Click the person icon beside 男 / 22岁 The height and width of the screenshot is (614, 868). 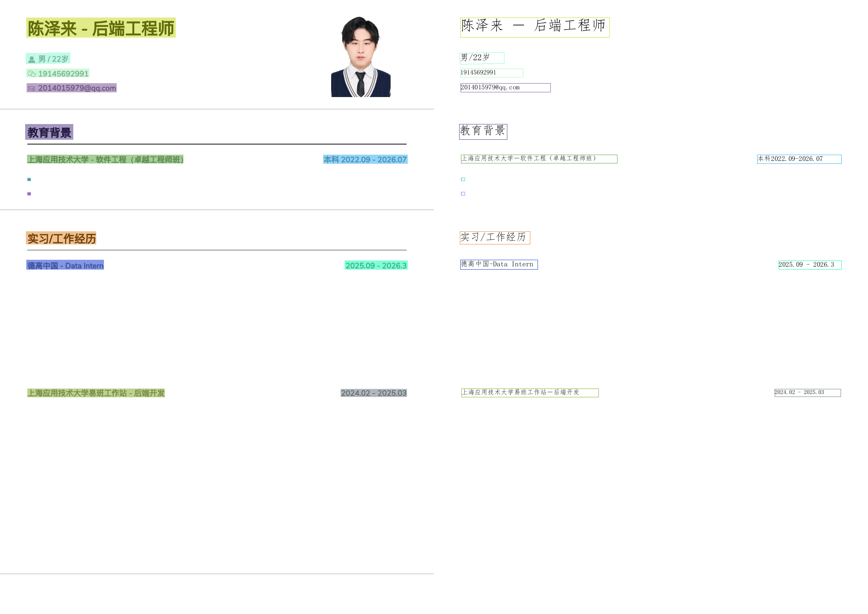click(32, 59)
